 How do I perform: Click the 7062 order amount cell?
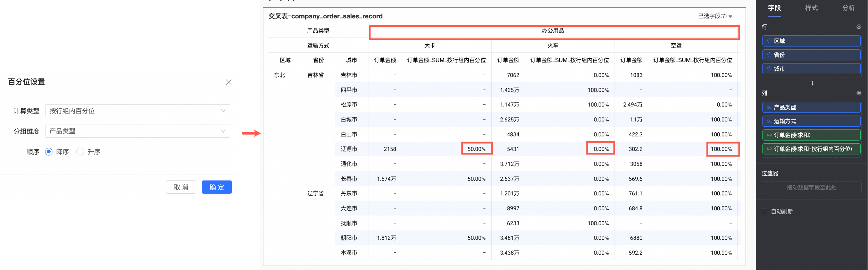pos(513,75)
